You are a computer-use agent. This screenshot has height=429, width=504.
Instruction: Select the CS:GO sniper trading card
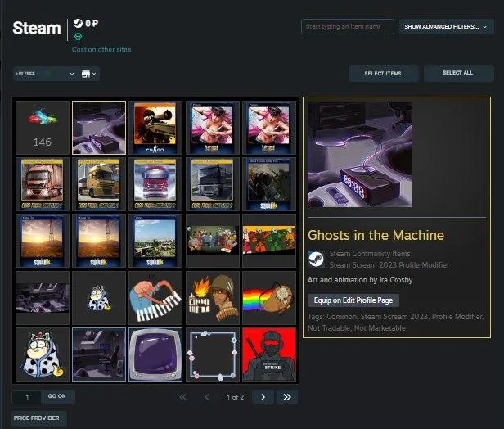(x=155, y=128)
